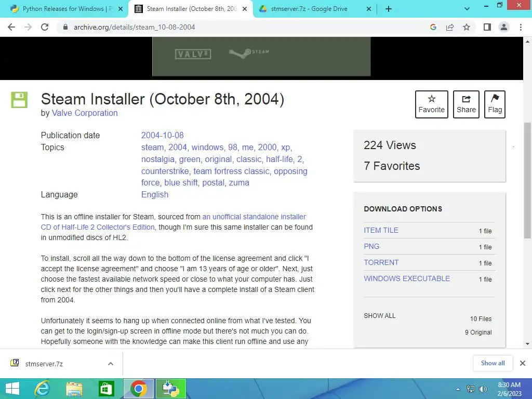This screenshot has height=399, width=532.
Task: Open Chrome profile avatar
Action: 504,27
